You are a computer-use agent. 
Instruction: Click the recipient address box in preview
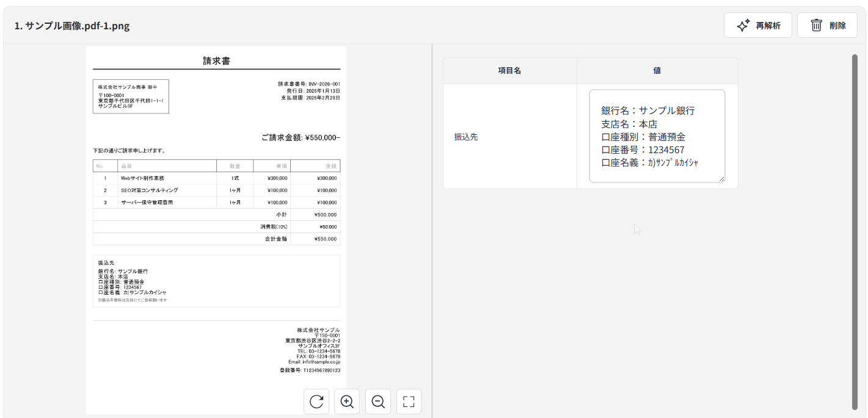[x=131, y=96]
